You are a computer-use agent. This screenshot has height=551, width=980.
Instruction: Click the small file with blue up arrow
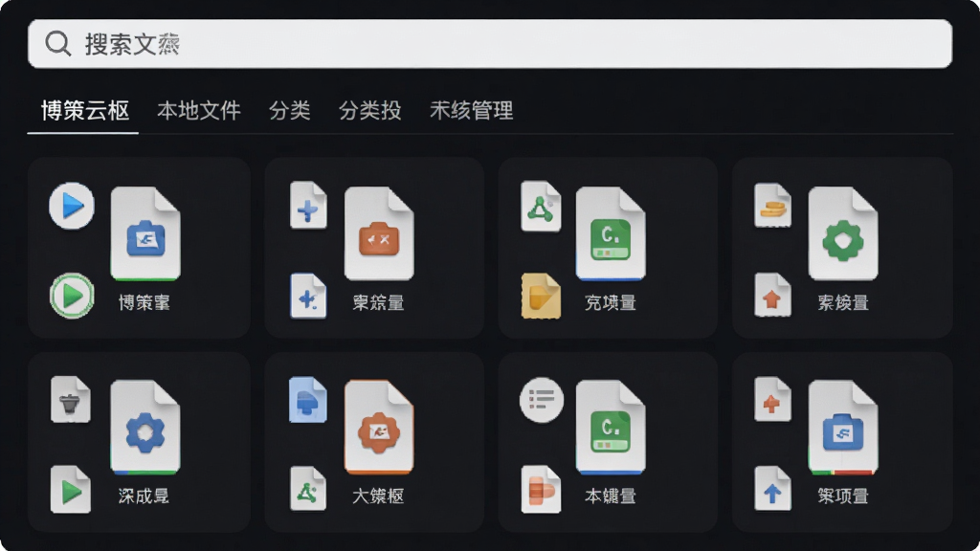coord(772,489)
